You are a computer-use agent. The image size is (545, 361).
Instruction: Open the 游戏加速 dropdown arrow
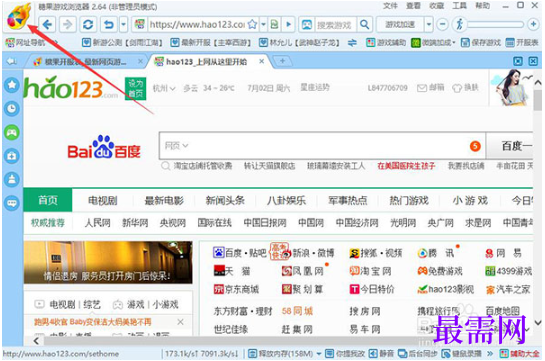click(x=429, y=25)
